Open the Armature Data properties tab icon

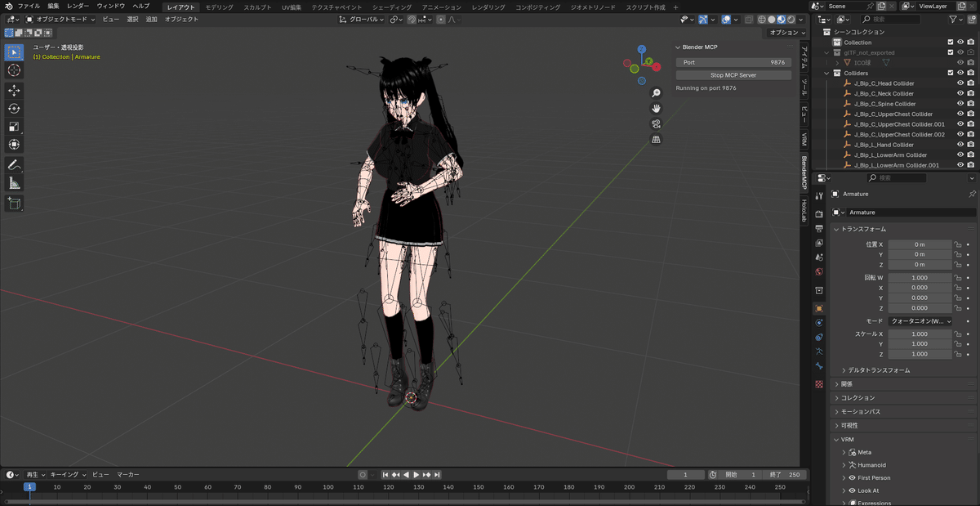pos(819,352)
